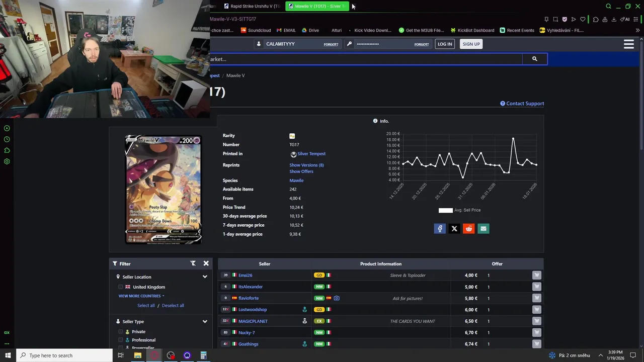The width and height of the screenshot is (644, 362).
Task: Click the LOG IN button
Action: [445, 44]
